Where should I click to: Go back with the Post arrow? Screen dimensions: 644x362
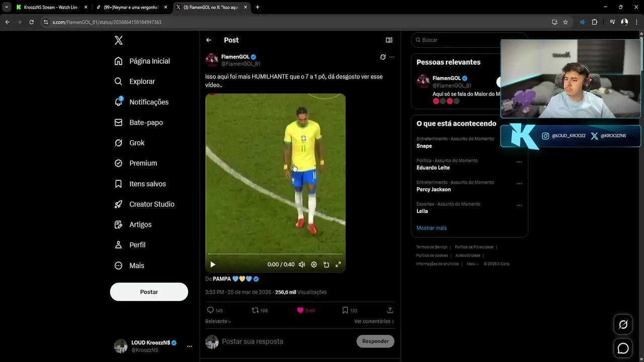(x=209, y=40)
